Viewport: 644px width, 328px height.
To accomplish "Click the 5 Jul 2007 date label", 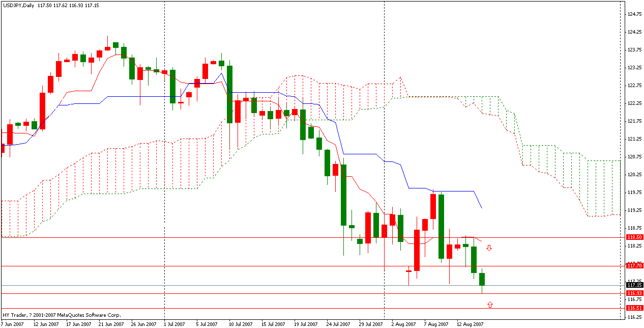I will [x=208, y=324].
